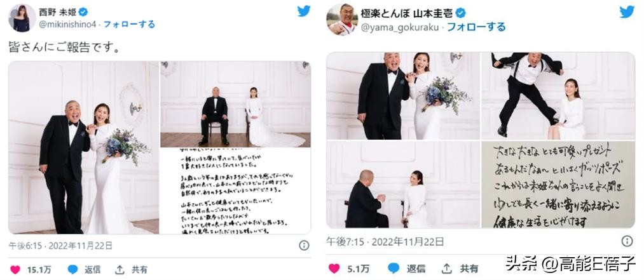Follow @yama_gokuraku with フォローする
This screenshot has width=644, height=280.
[476, 27]
